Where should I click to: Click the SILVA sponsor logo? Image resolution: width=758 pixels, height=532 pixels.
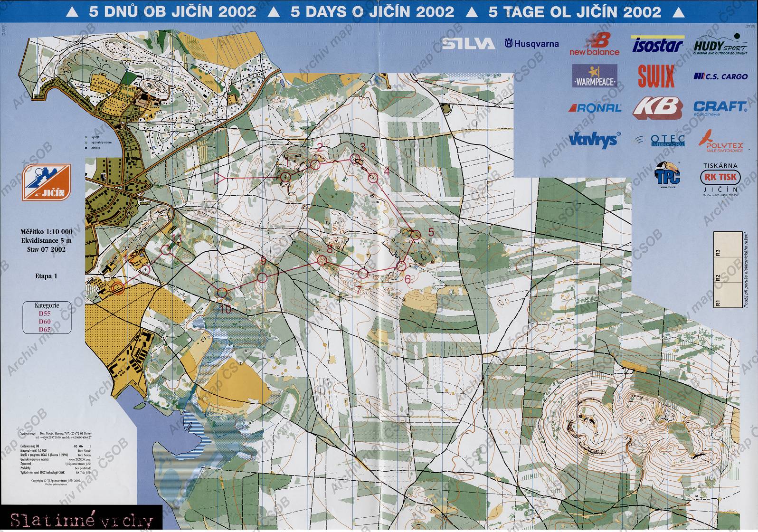point(468,44)
